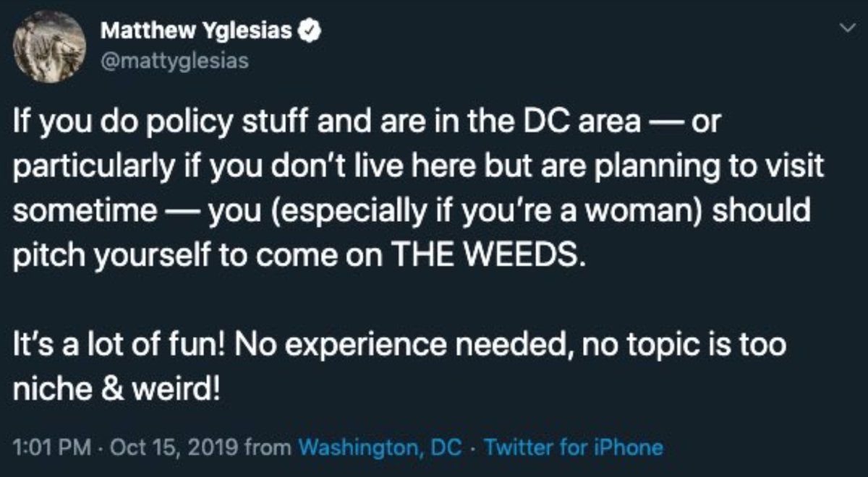Click the display name Matthew Yglesias
Viewport: 868px width, 477px height.
[x=195, y=31]
